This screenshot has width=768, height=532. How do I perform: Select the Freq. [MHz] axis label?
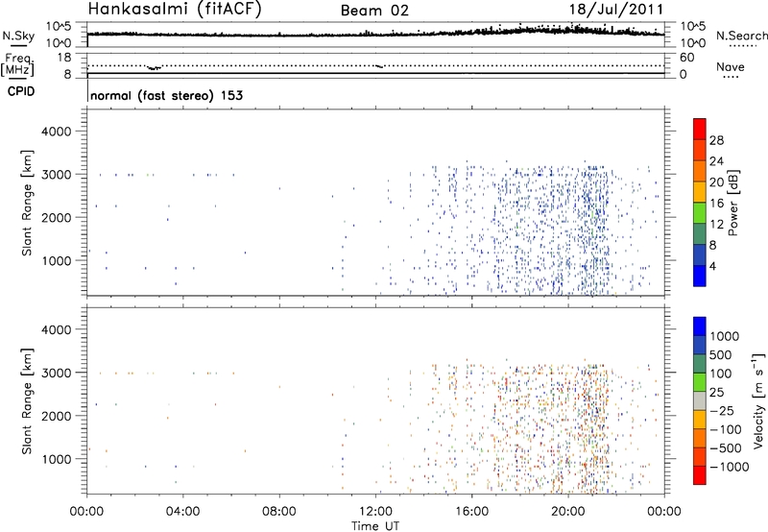17,65
